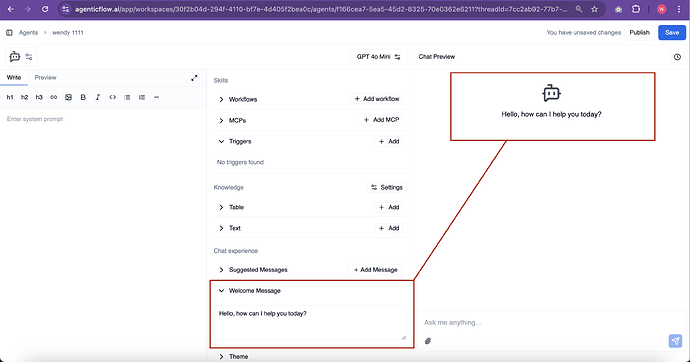
Task: Focus the system prompt editor
Action: coord(103,233)
